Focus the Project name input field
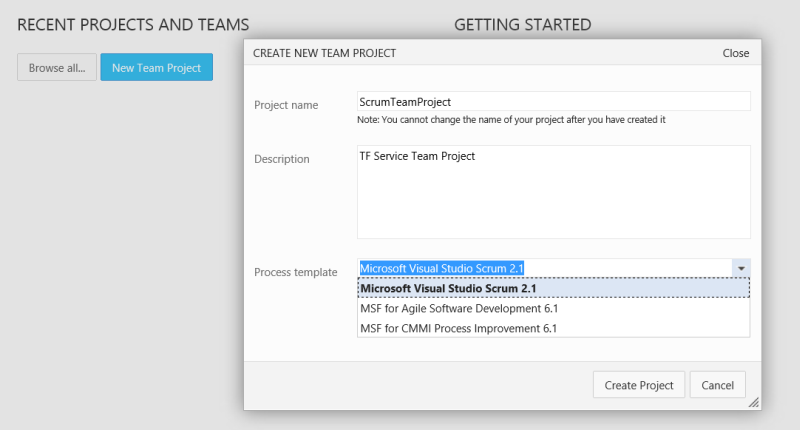This screenshot has width=800, height=430. [x=553, y=101]
